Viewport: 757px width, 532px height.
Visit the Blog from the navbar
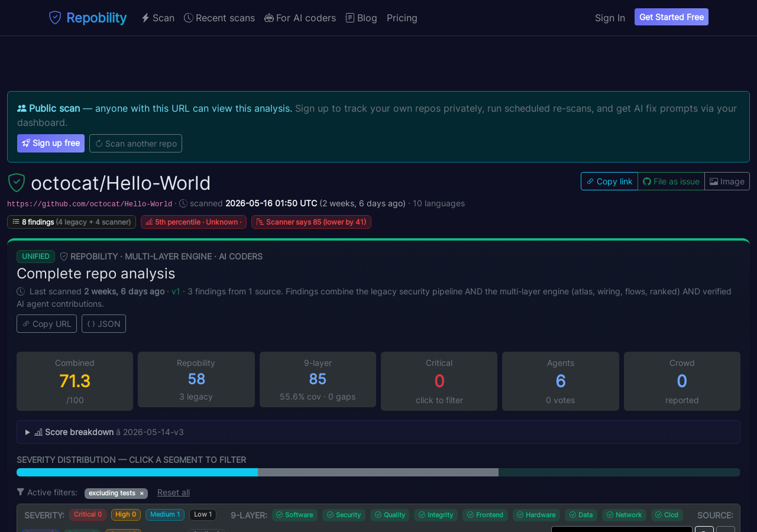pyautogui.click(x=361, y=18)
